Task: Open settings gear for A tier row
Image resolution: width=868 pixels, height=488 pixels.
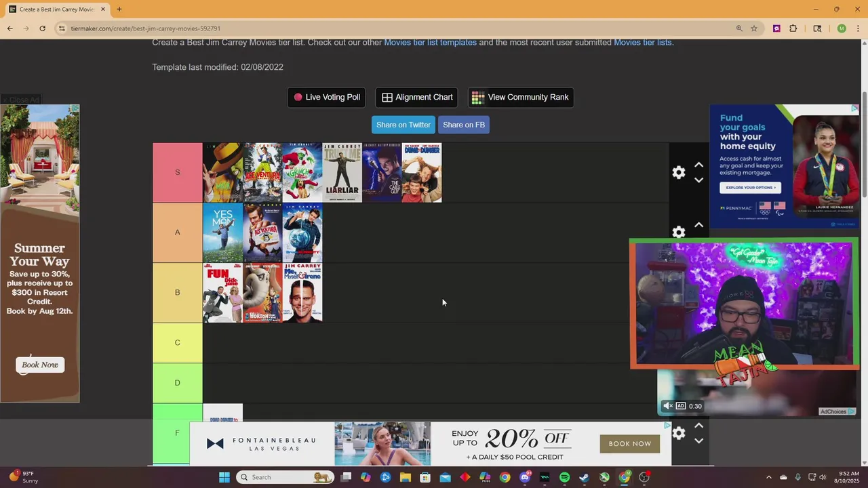Action: [x=679, y=232]
